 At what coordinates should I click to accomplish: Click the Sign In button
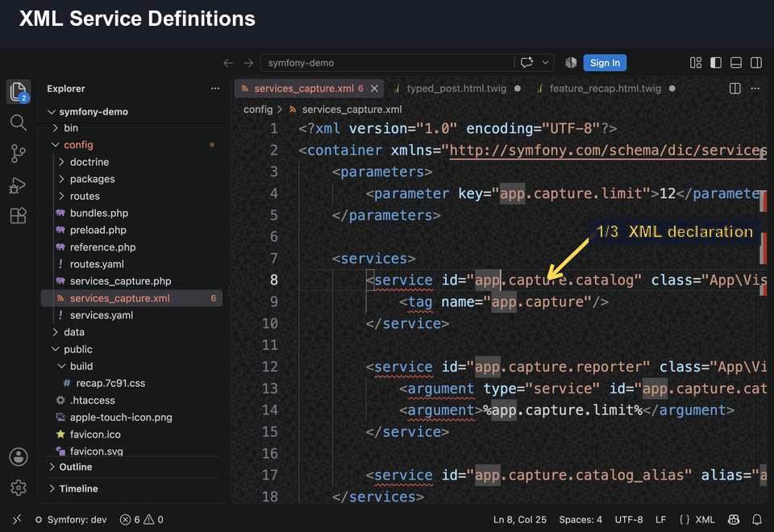(x=605, y=63)
